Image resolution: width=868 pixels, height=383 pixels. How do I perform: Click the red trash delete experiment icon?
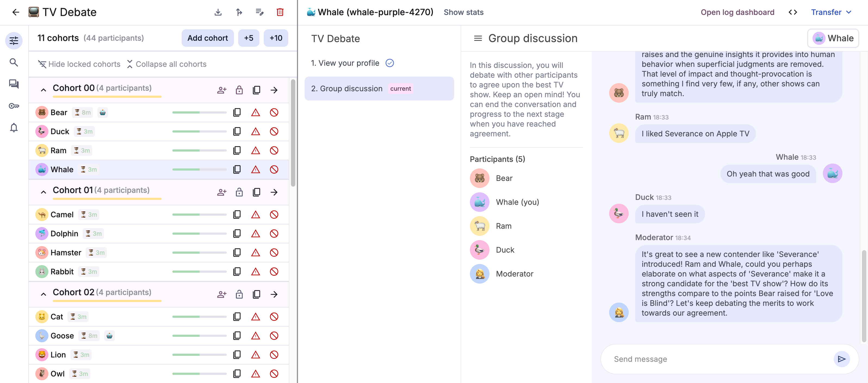pos(280,12)
